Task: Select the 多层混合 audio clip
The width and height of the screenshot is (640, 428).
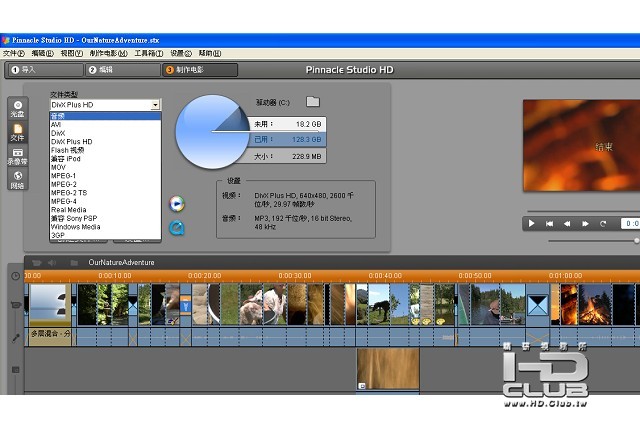Action: [x=50, y=337]
